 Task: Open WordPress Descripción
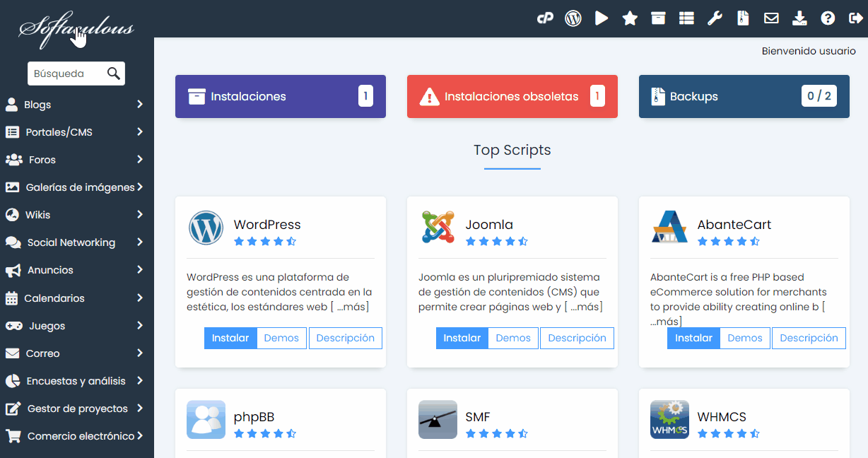pyautogui.click(x=346, y=338)
